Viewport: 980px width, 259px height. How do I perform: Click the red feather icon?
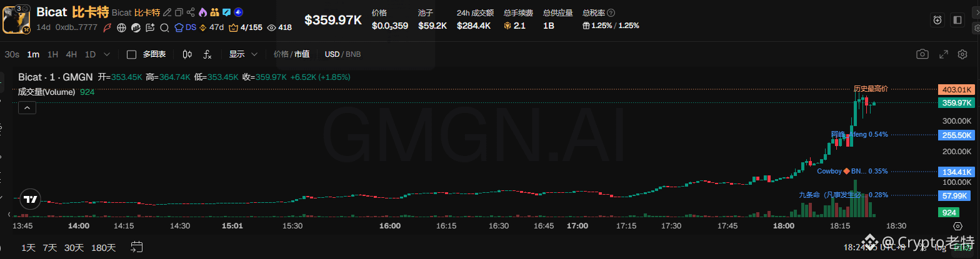(x=107, y=27)
